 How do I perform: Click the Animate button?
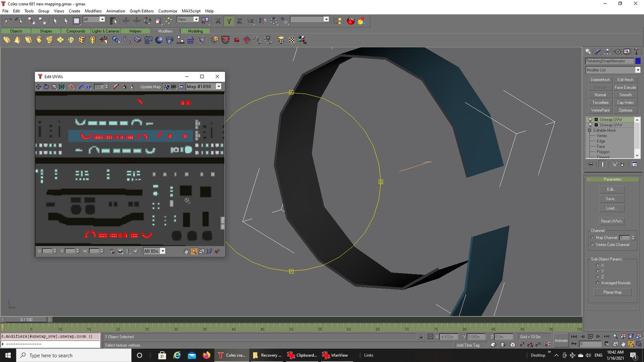(x=561, y=340)
